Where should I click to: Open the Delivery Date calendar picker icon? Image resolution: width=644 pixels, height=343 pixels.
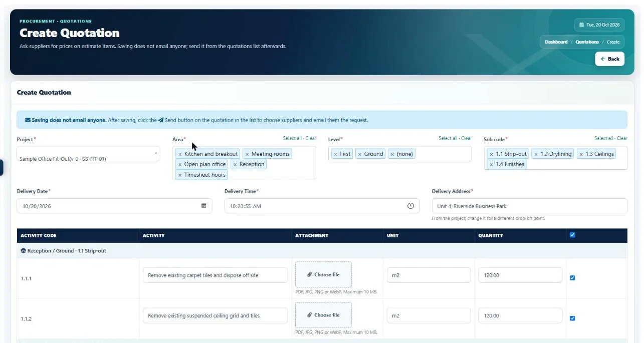[204, 206]
